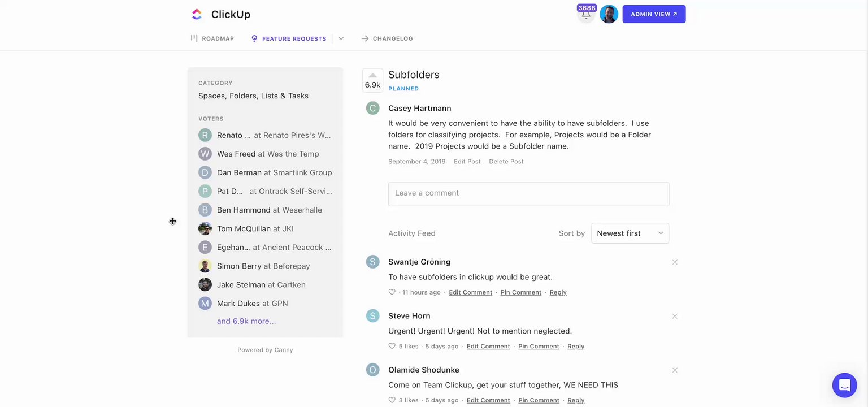Dismiss Swantje Gröning's comment with X
This screenshot has height=407, width=868.
tap(674, 262)
